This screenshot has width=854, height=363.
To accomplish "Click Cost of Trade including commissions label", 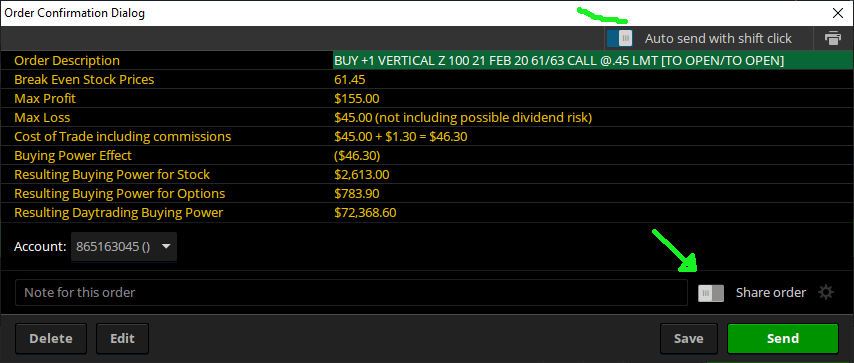I will point(123,137).
